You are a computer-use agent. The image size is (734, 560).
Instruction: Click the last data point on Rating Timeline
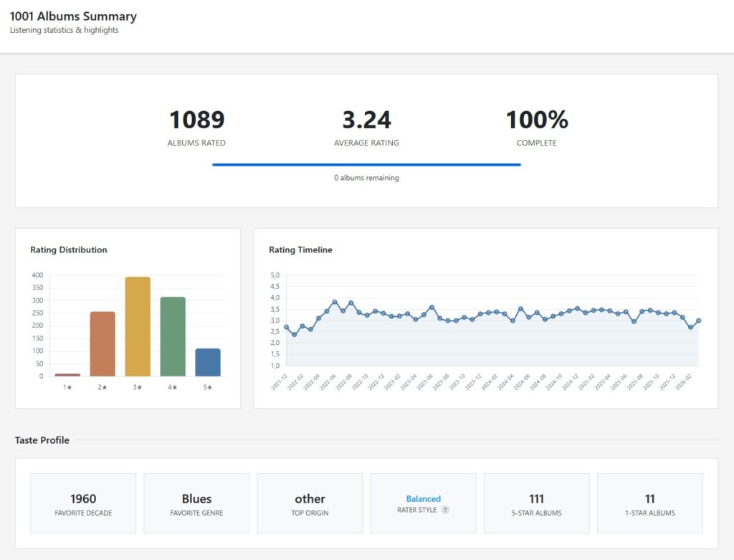[x=698, y=321]
